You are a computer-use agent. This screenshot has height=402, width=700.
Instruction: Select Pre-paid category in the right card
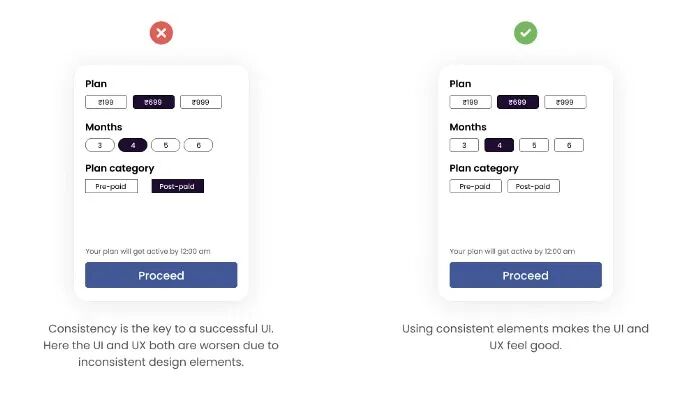point(475,186)
